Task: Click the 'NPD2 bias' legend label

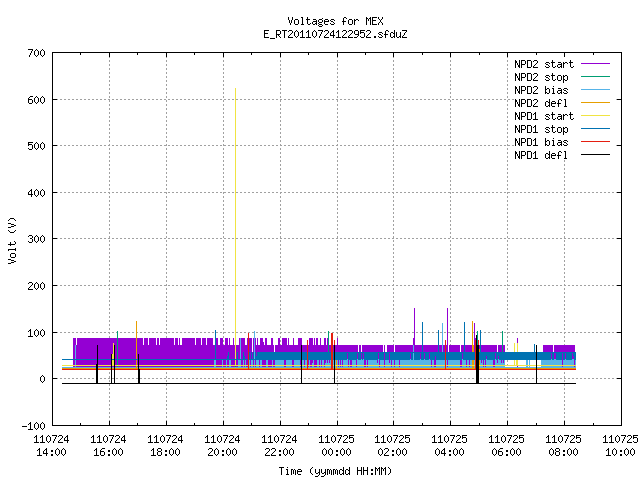Action: (x=541, y=90)
